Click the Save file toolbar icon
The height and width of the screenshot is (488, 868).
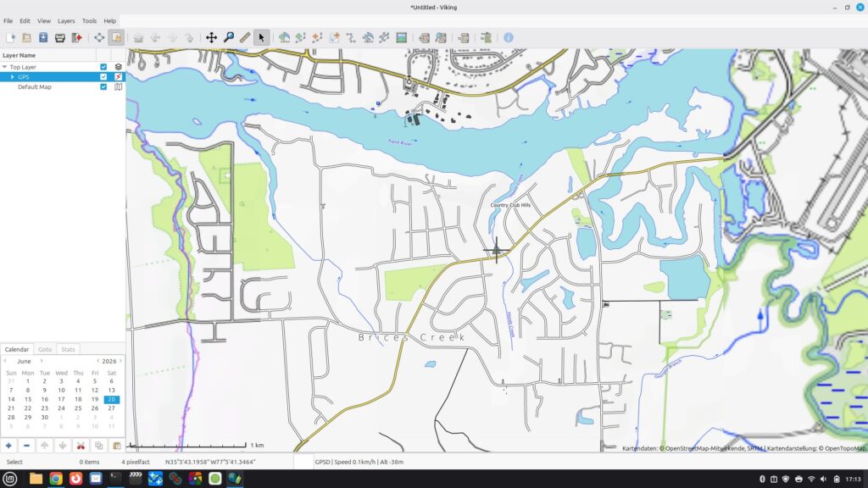(x=43, y=37)
